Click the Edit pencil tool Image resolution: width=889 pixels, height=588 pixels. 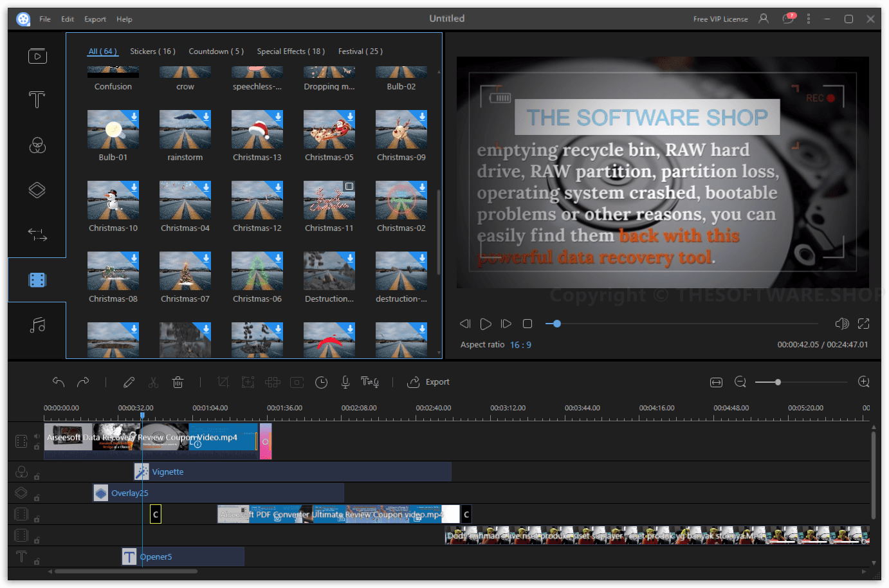pos(129,382)
